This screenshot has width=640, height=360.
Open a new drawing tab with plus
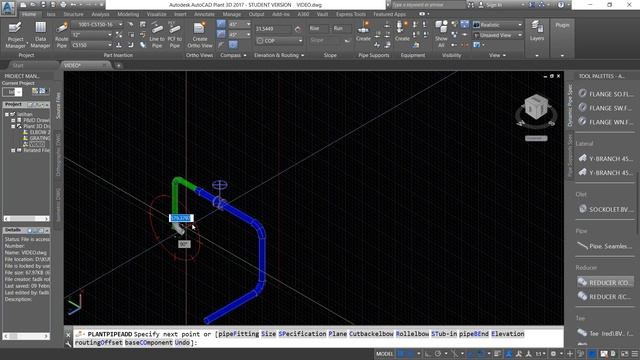(x=118, y=65)
